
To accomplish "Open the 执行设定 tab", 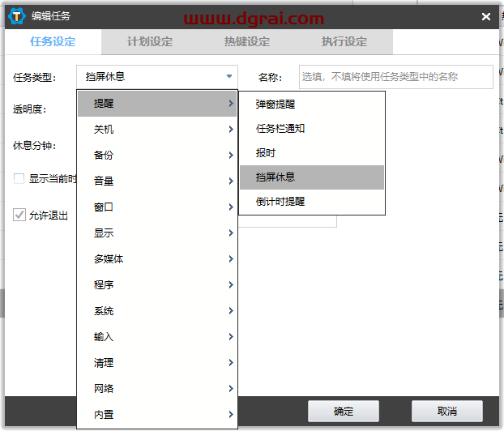I will [x=344, y=42].
